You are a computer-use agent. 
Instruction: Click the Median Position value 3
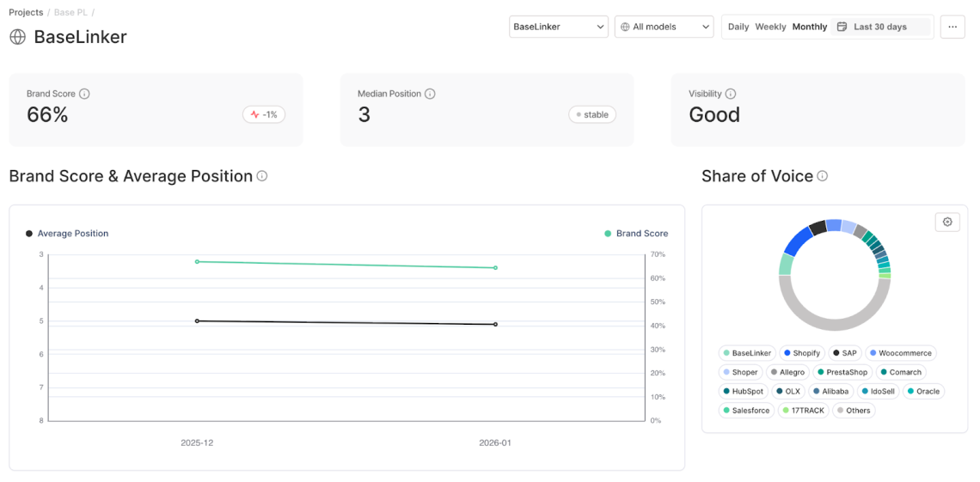tap(364, 115)
